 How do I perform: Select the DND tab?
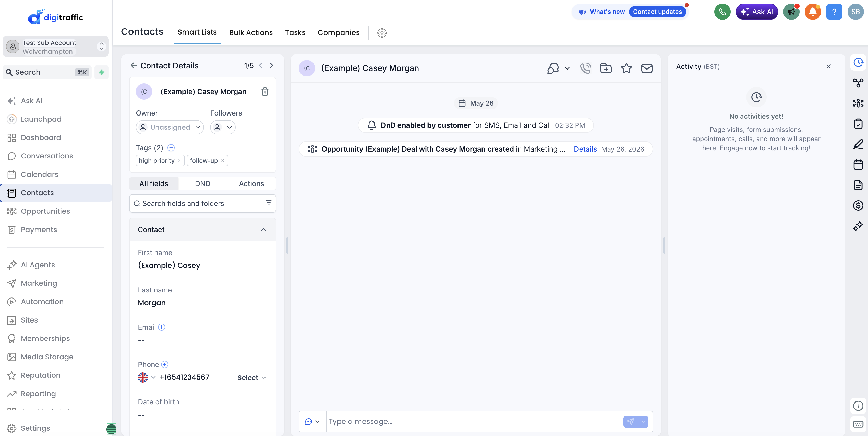[x=202, y=183]
